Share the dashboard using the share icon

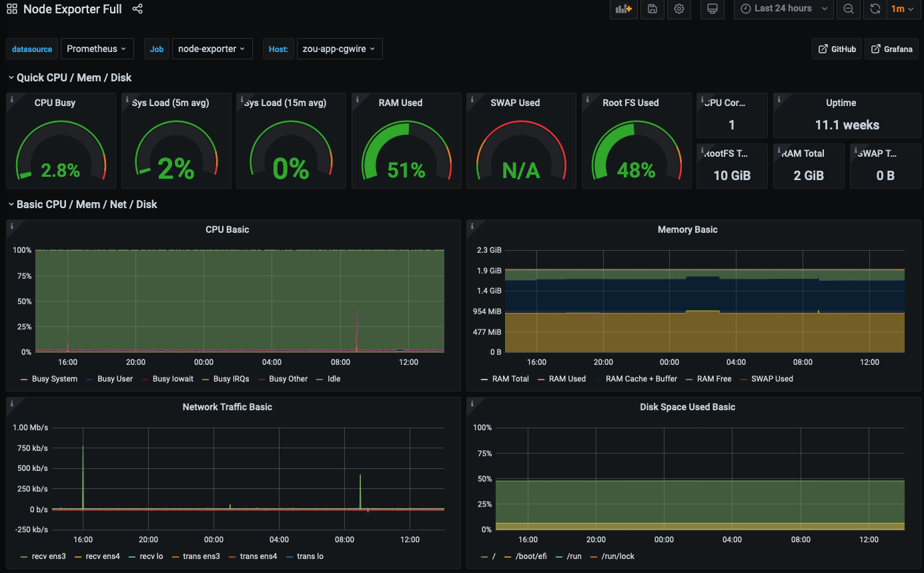tap(137, 9)
